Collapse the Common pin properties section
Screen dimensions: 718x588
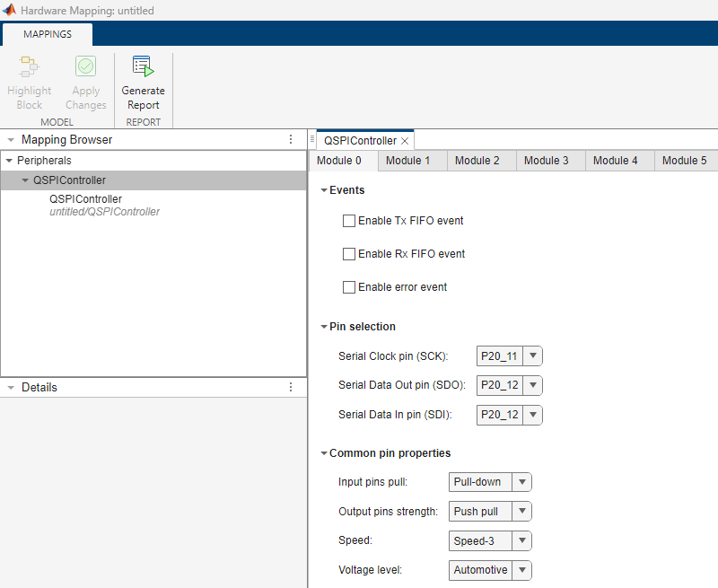tap(324, 452)
